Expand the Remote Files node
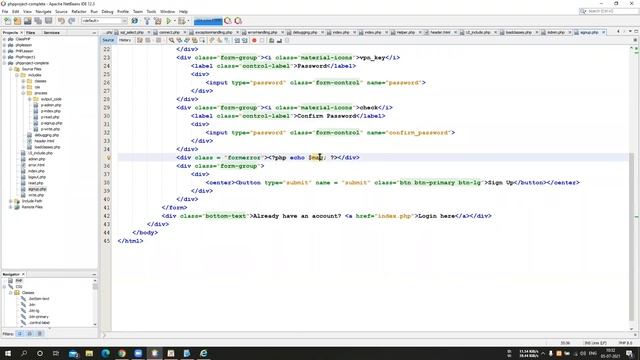This screenshot has width=640, height=360. 11,207
